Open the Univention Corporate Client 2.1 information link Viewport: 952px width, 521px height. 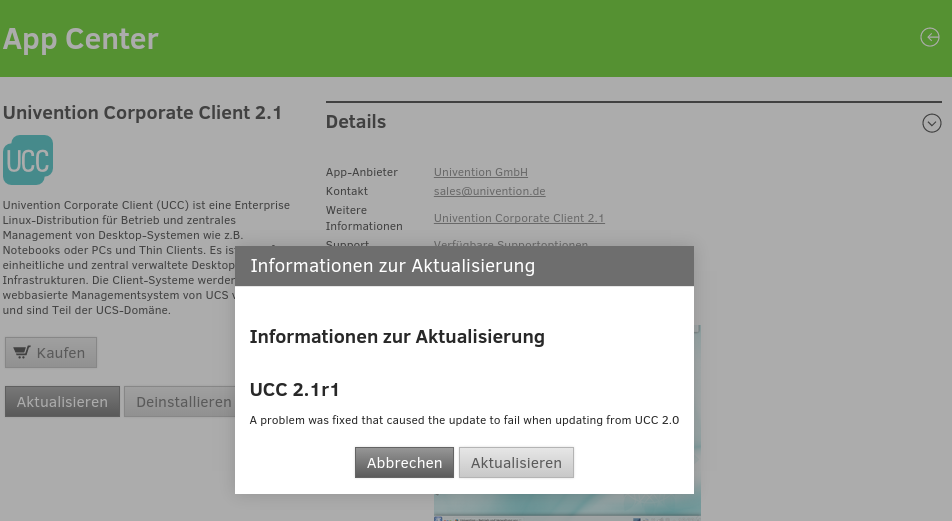coord(518,218)
